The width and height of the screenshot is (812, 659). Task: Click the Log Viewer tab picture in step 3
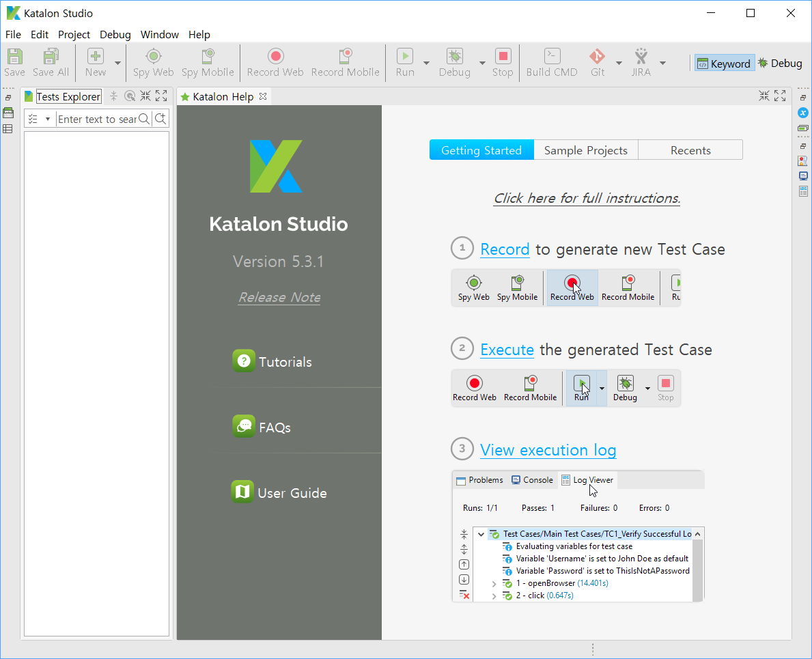(x=587, y=480)
